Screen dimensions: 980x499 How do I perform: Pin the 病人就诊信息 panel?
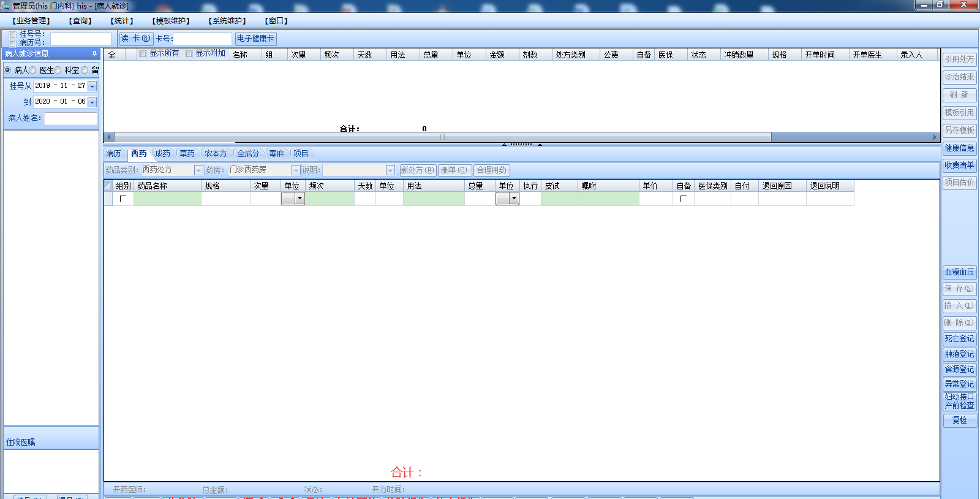point(94,54)
